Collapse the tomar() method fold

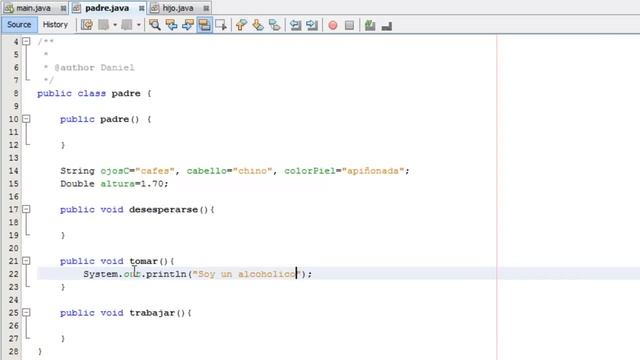(x=26, y=260)
